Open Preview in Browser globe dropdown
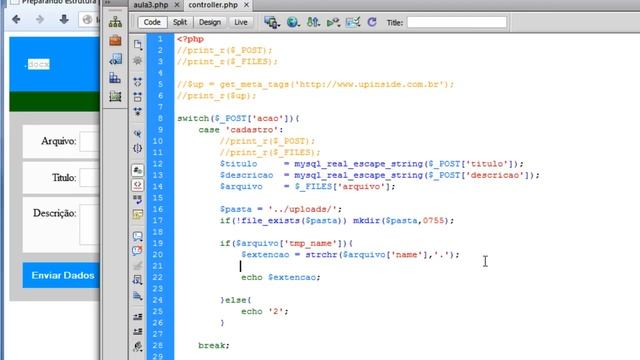The height and width of the screenshot is (360, 640). coord(293,22)
